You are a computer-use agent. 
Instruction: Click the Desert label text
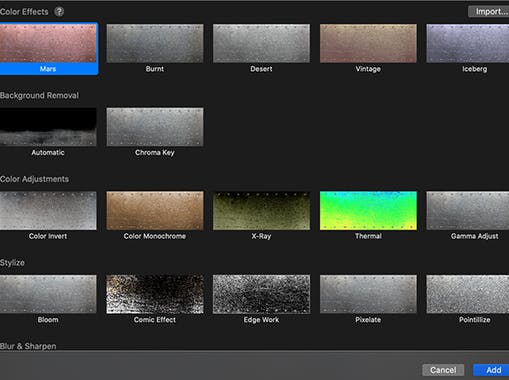coord(261,69)
